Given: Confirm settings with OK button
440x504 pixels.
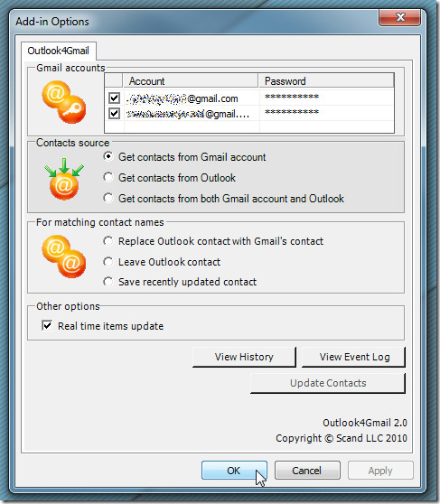Looking at the screenshot, I should click(x=234, y=471).
